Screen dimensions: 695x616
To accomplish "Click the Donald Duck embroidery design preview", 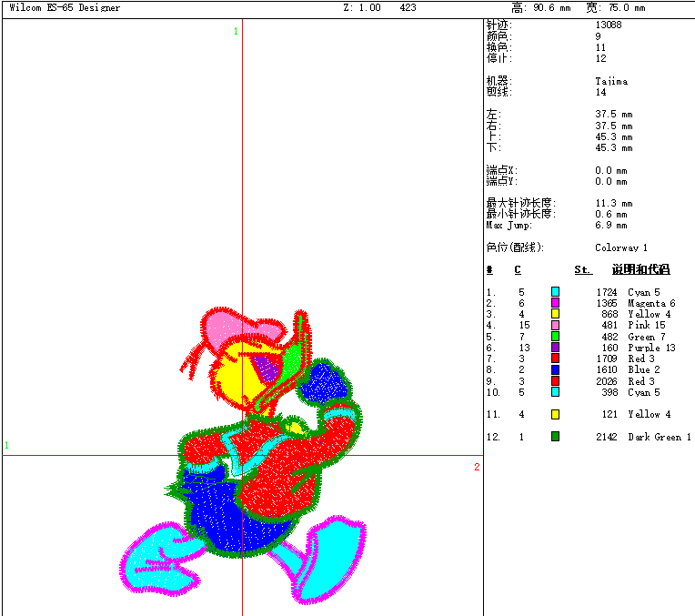I will (x=242, y=456).
